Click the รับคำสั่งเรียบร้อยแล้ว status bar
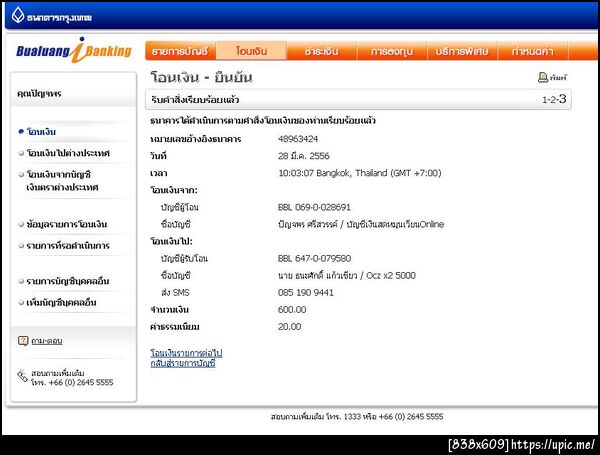This screenshot has height=455, width=600. point(358,99)
